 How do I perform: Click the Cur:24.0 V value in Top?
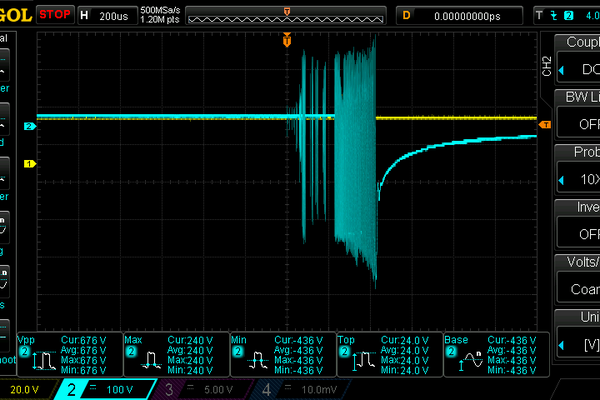click(x=405, y=340)
